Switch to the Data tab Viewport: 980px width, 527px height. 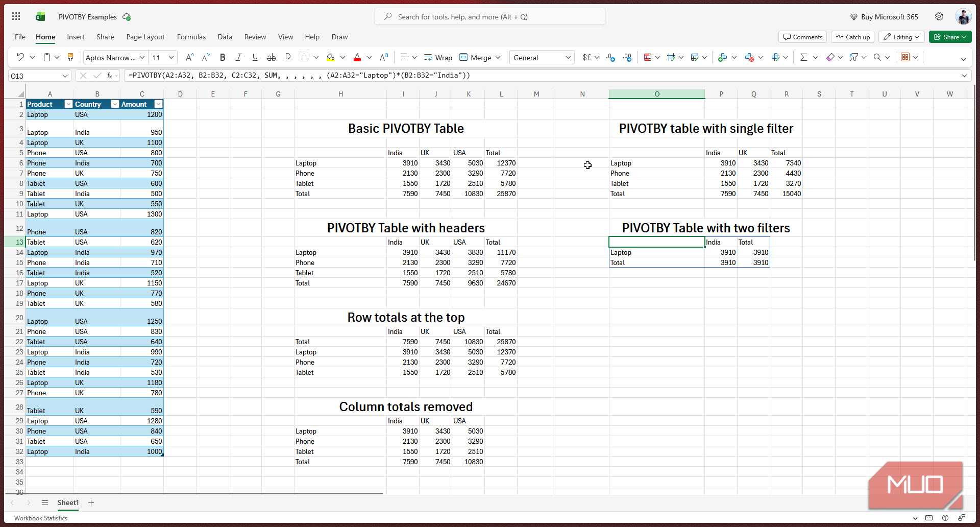225,37
